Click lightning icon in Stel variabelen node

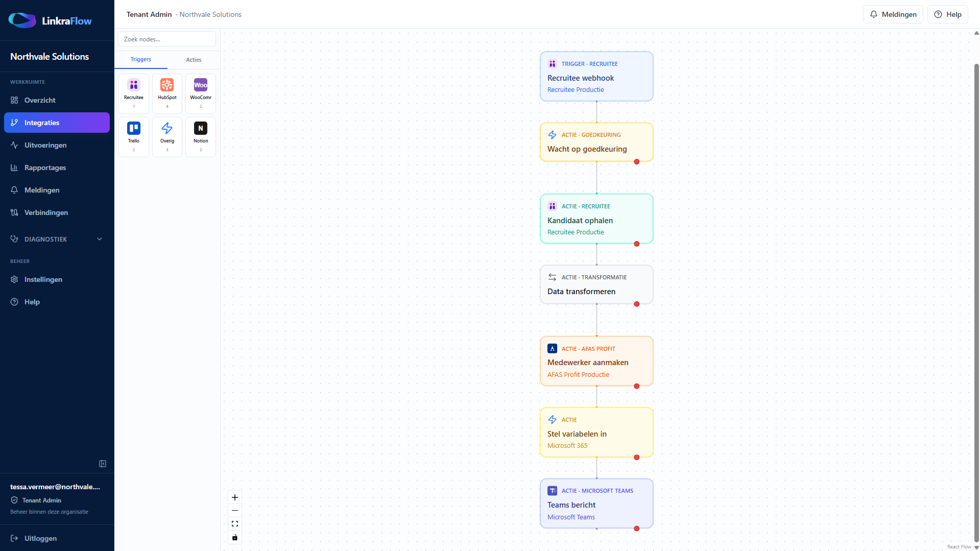[x=552, y=420]
